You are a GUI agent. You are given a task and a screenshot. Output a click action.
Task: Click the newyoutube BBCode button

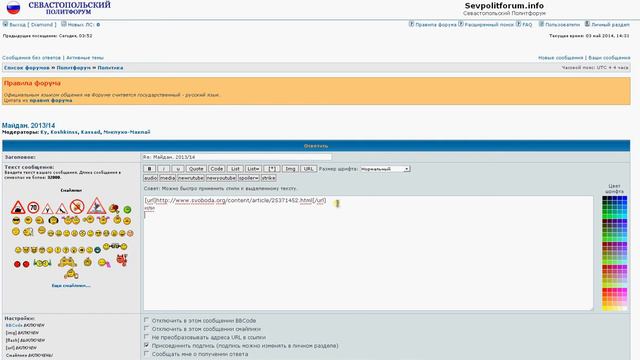point(221,178)
